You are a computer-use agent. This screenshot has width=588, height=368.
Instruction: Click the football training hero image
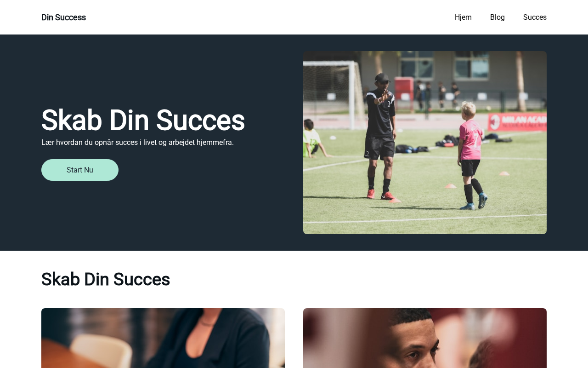(x=425, y=143)
